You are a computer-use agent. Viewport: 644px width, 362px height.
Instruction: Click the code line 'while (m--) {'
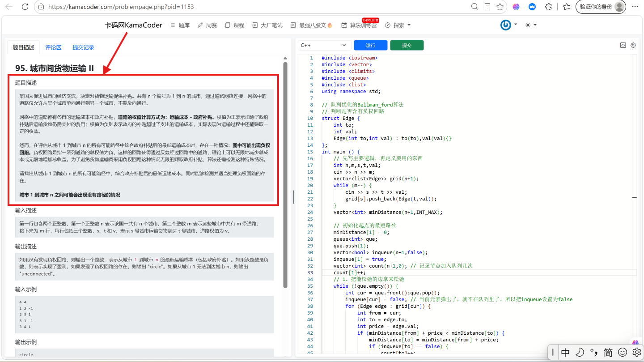[x=353, y=185]
